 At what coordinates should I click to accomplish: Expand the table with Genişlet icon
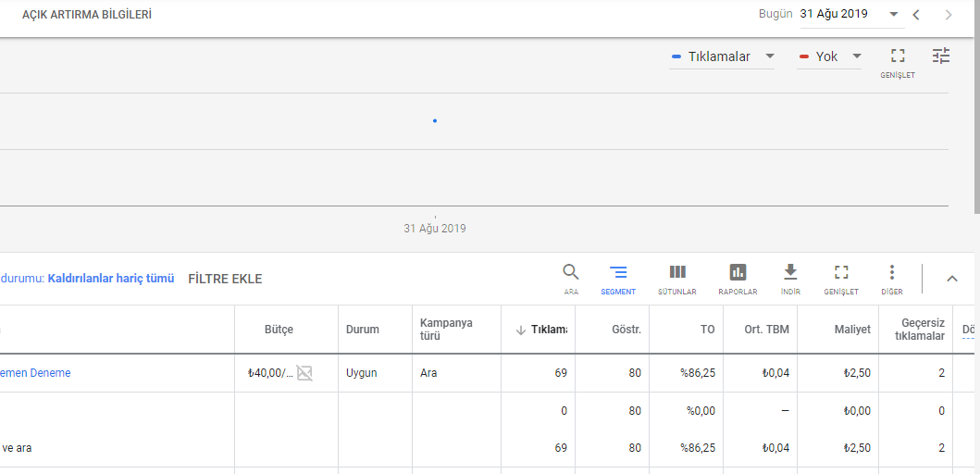pos(841,272)
